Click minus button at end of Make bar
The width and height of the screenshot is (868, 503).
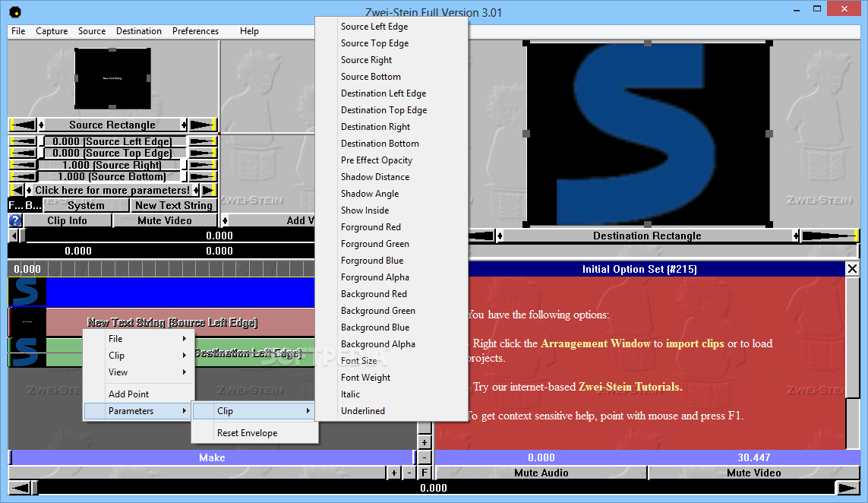[x=424, y=457]
